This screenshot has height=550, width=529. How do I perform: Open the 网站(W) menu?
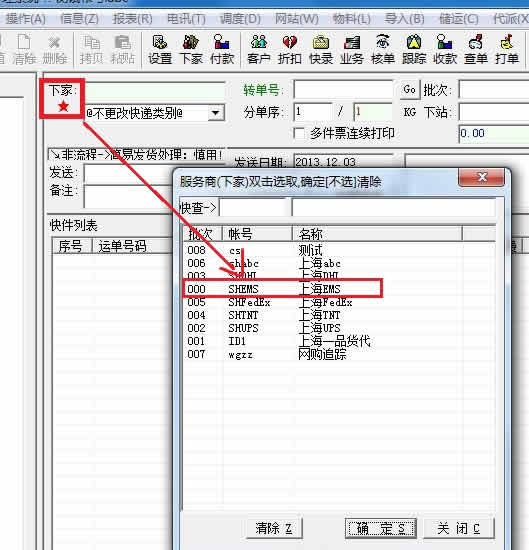(296, 19)
